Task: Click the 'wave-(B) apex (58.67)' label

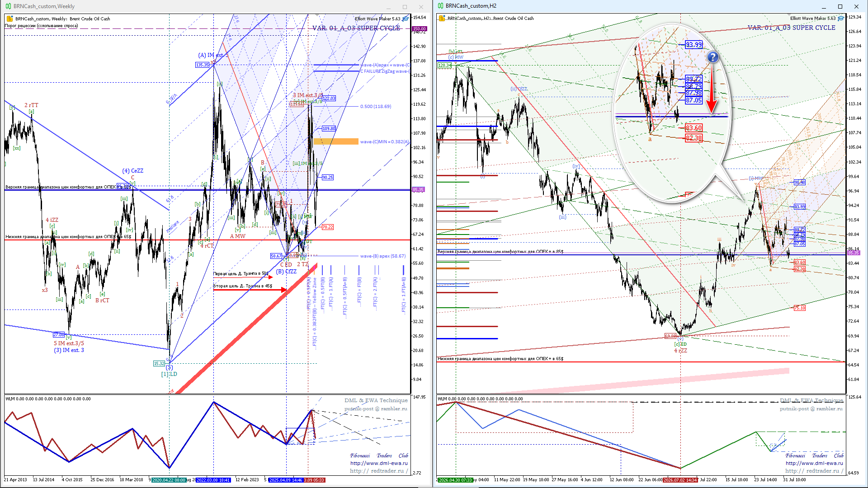Action: coord(383,256)
